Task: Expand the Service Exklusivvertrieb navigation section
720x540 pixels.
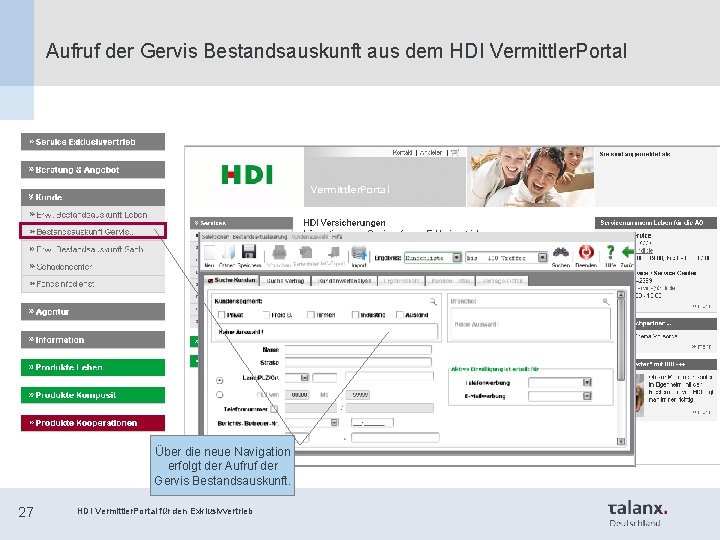Action: (x=93, y=142)
